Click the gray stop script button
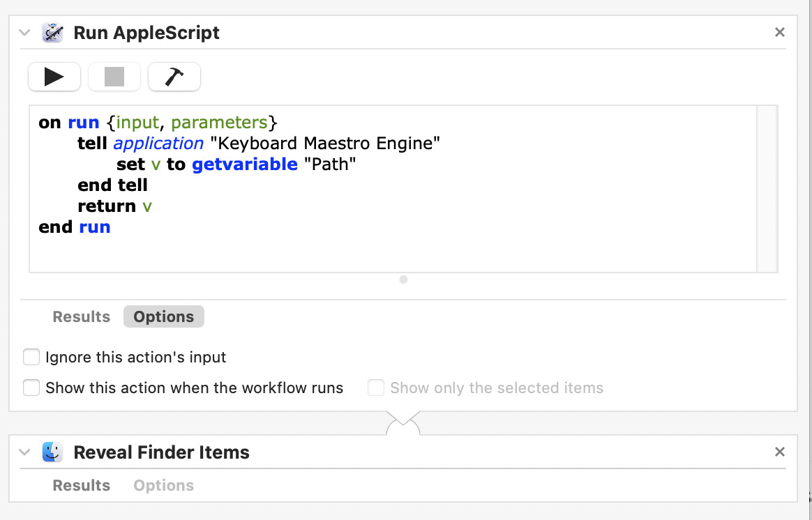The height and width of the screenshot is (520, 812). (x=114, y=77)
